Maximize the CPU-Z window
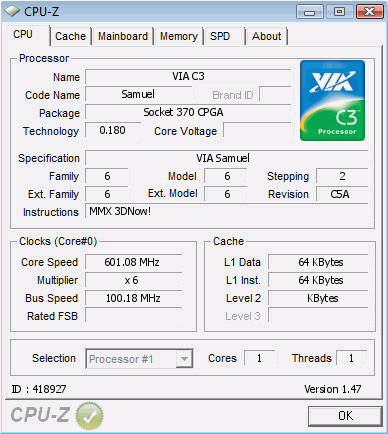 tap(339, 12)
